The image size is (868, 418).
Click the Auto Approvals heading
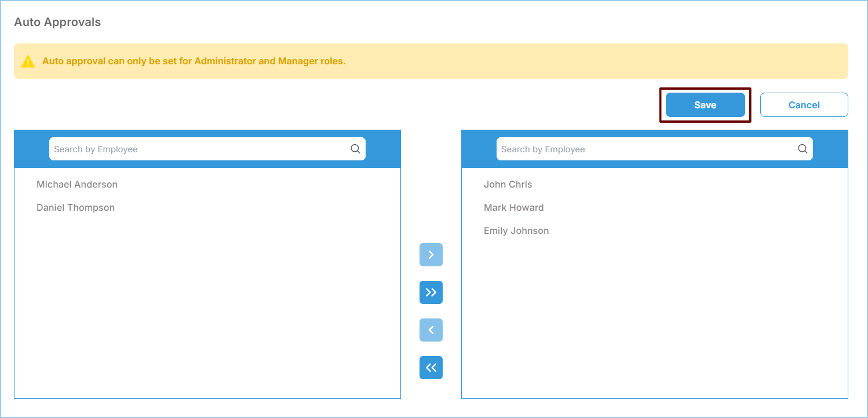click(x=57, y=23)
